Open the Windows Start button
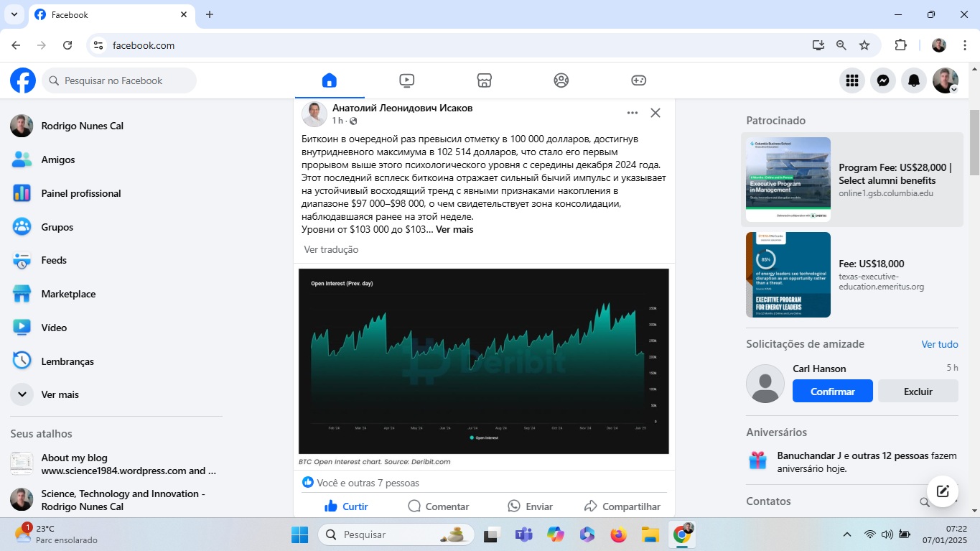 (x=299, y=534)
